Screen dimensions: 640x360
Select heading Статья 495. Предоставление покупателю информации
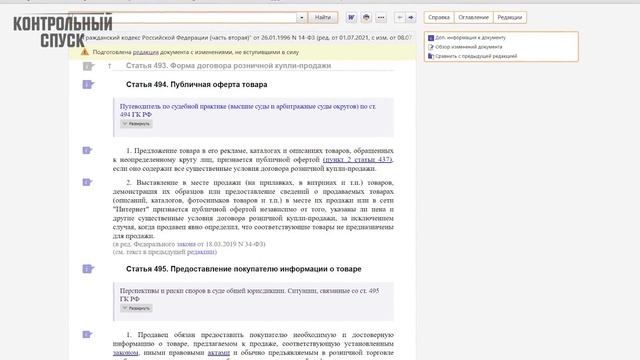coord(244,269)
